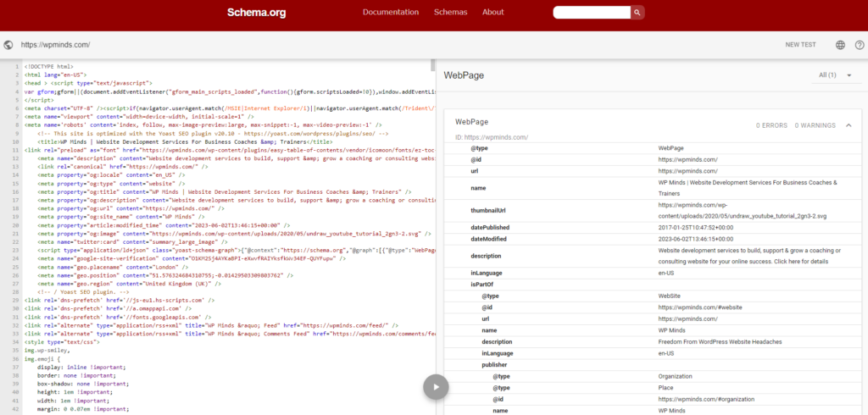This screenshot has height=415, width=868.
Task: Click the datePublished property label
Action: tap(490, 228)
